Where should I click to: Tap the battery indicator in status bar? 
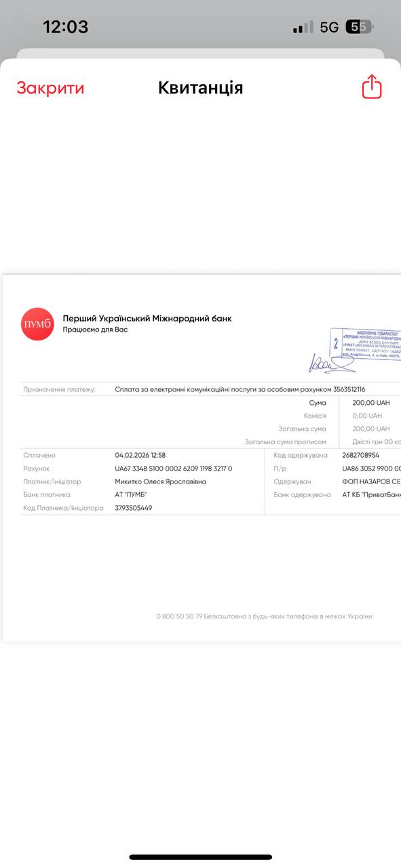[x=360, y=27]
